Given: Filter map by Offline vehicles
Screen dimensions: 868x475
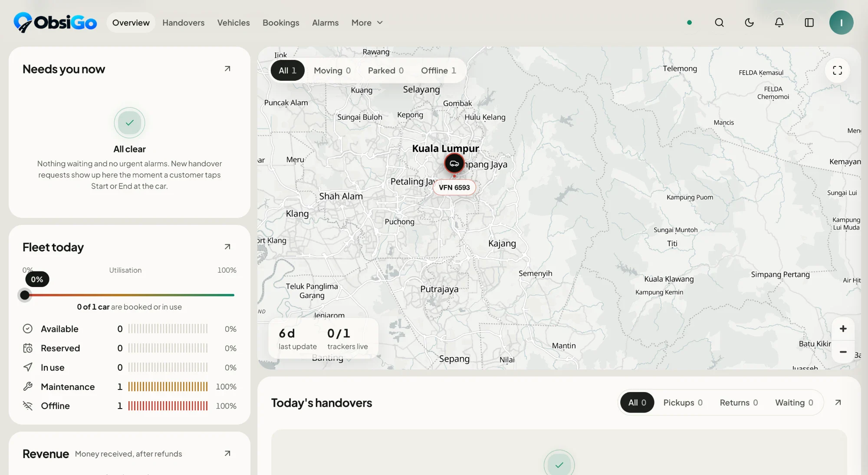Looking at the screenshot, I should [x=438, y=70].
